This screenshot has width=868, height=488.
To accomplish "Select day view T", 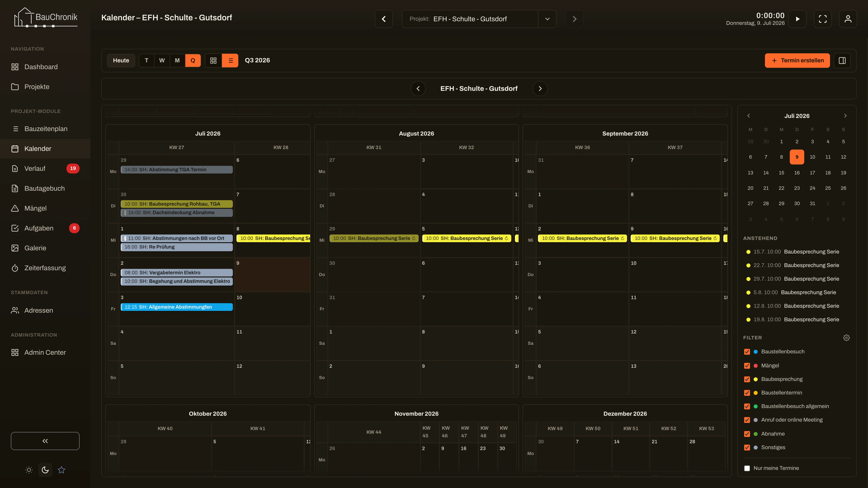I will (x=146, y=60).
